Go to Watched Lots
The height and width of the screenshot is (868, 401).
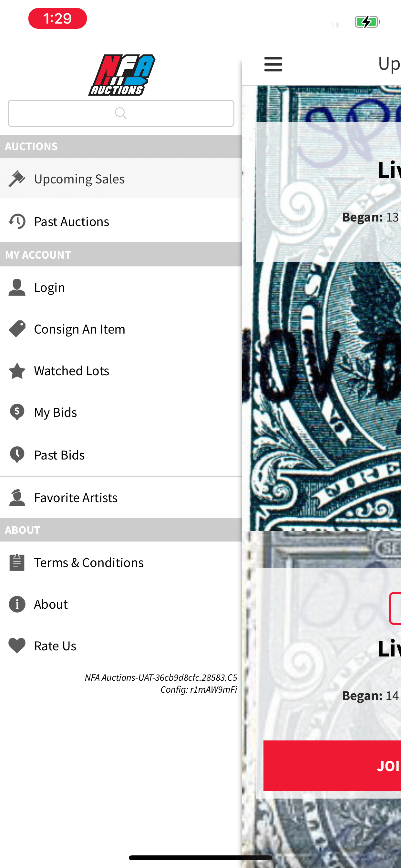(x=121, y=371)
